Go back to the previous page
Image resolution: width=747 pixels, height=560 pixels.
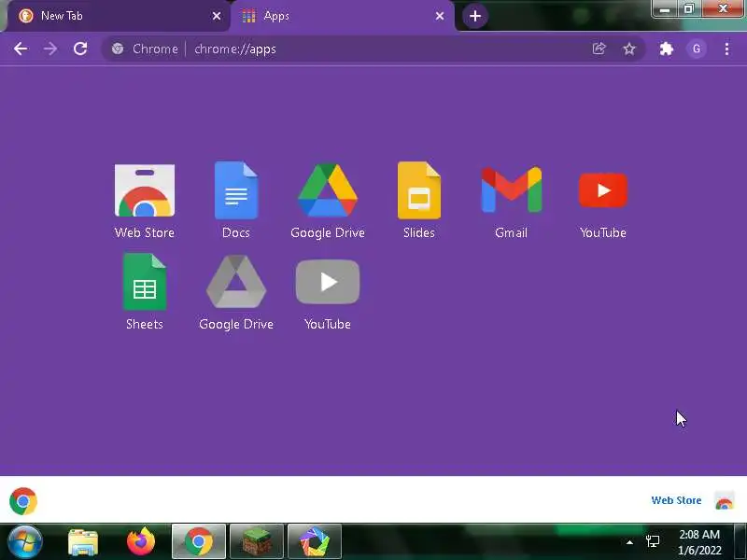(x=21, y=49)
